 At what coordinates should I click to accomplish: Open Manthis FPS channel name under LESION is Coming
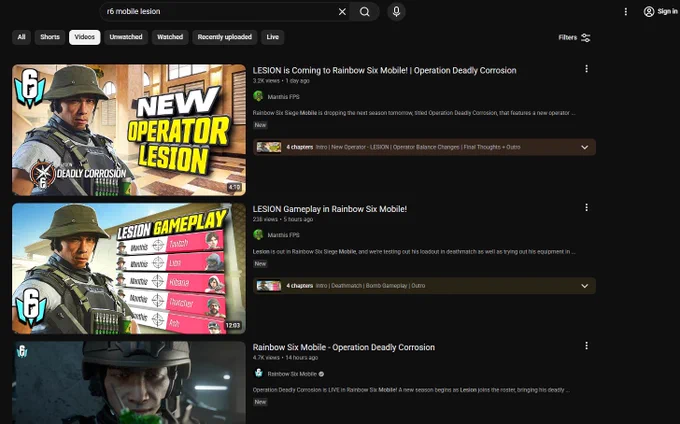point(283,97)
